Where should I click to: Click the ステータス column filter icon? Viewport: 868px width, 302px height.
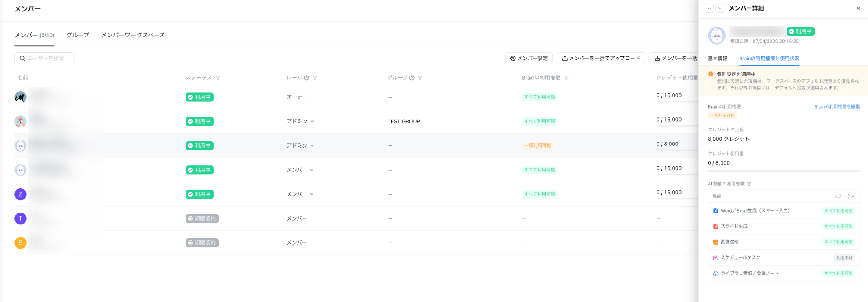pos(218,78)
